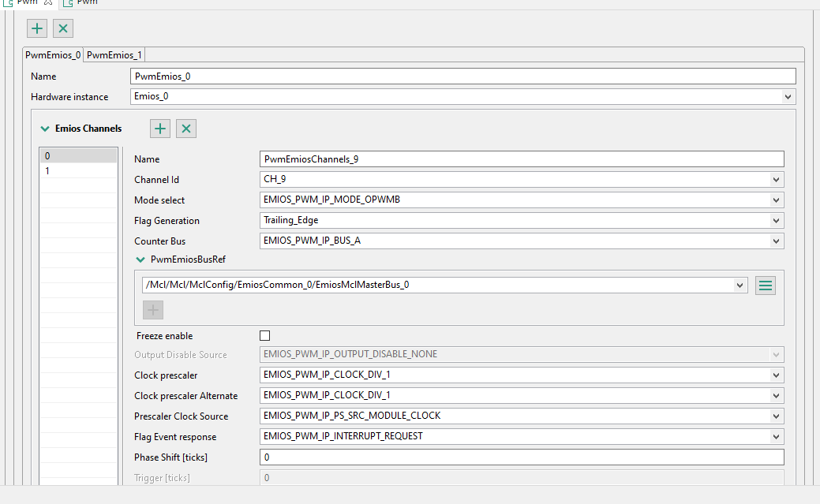Collapse the Emios Channels section
This screenshot has height=504, width=820.
coord(45,129)
